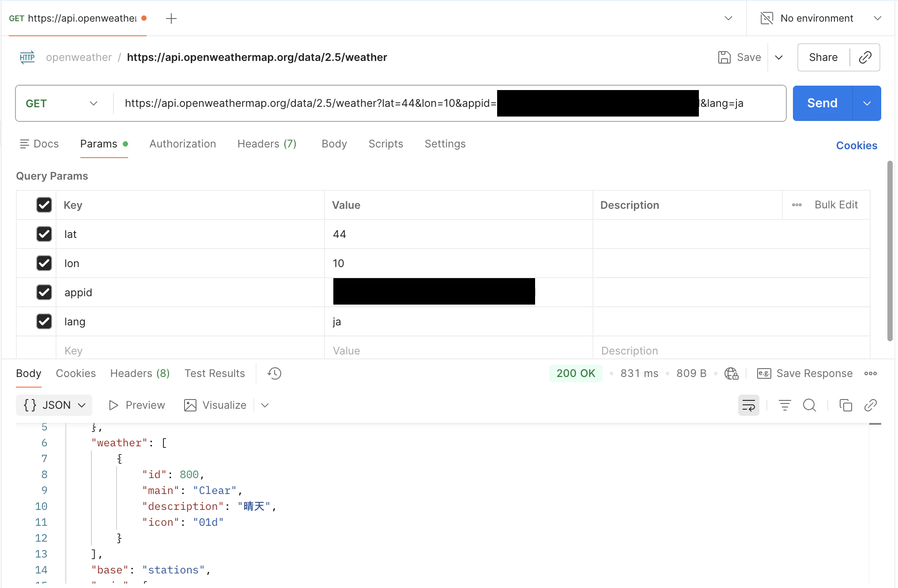Click the Preview play icon
This screenshot has height=588, width=898.
pos(113,405)
